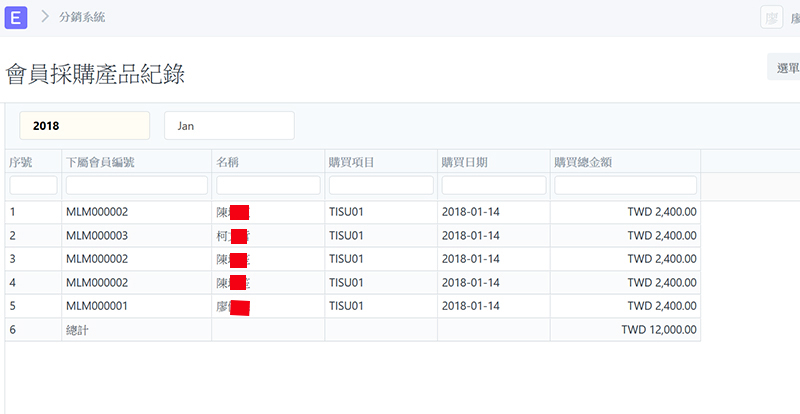Sort by the 購買總金額 column header
Screen dimensions: 800x414
coord(580,161)
